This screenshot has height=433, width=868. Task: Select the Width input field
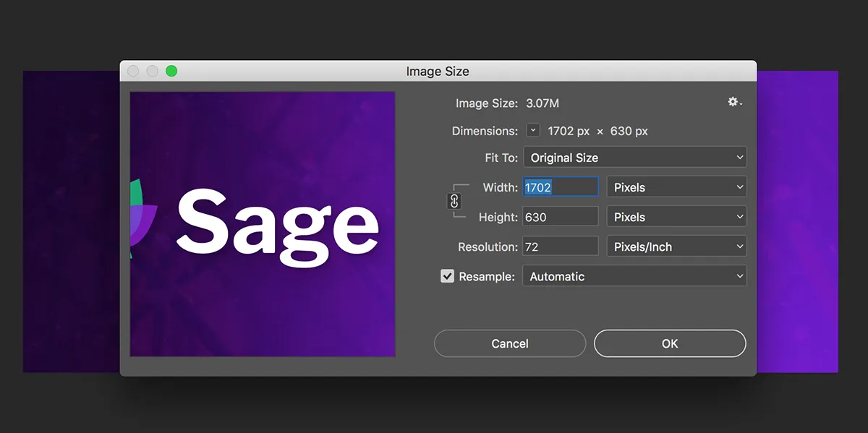point(561,187)
